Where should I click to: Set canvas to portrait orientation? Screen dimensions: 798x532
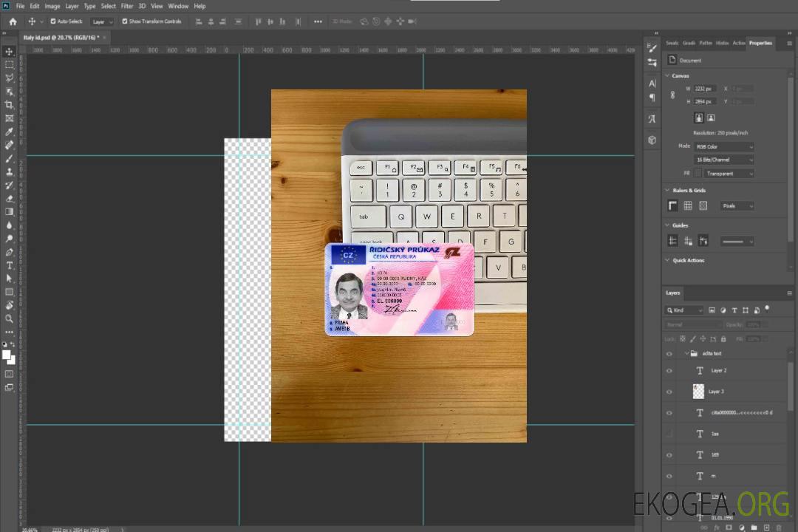[699, 118]
